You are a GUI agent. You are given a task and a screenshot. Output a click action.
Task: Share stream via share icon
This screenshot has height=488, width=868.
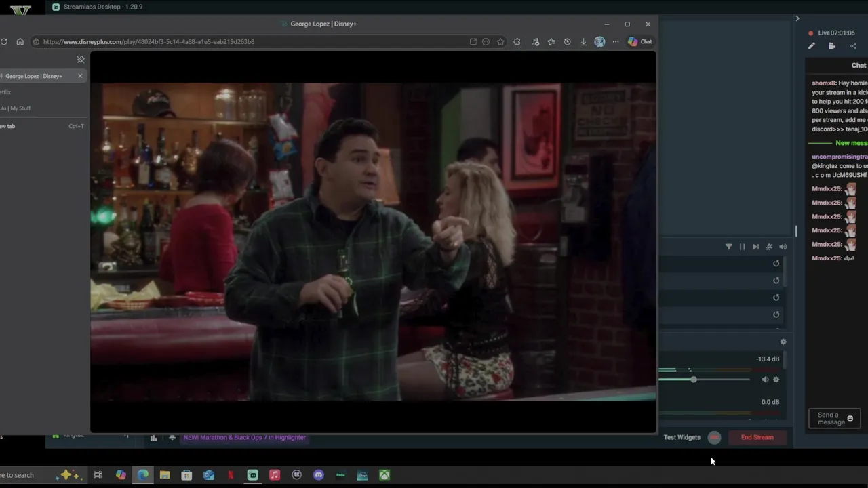tap(853, 46)
